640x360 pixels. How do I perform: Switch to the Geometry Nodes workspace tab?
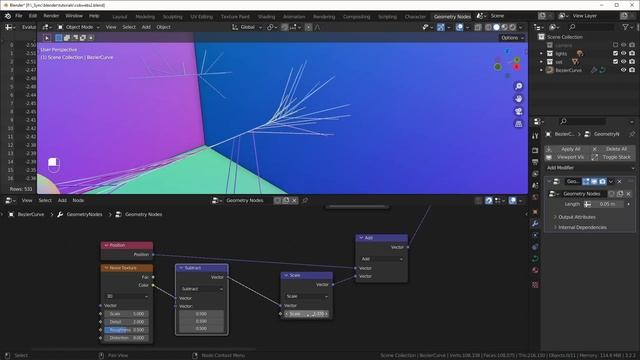pos(452,17)
